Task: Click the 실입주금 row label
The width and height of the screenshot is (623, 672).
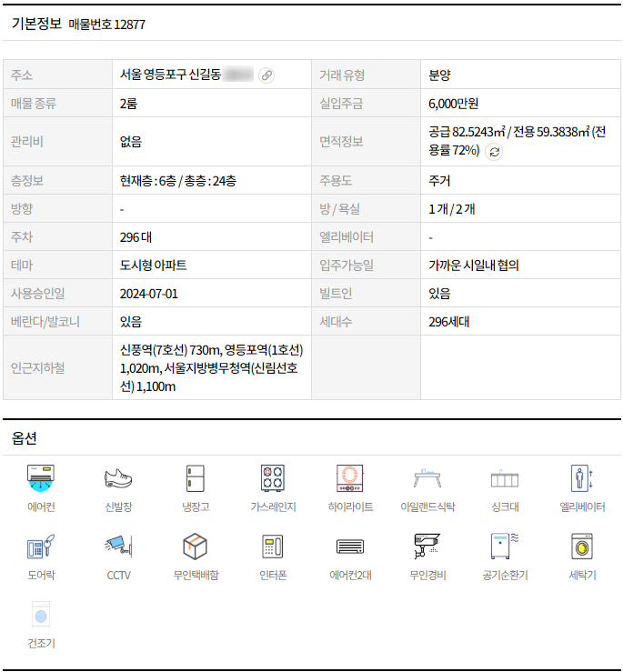Action: pos(341,104)
